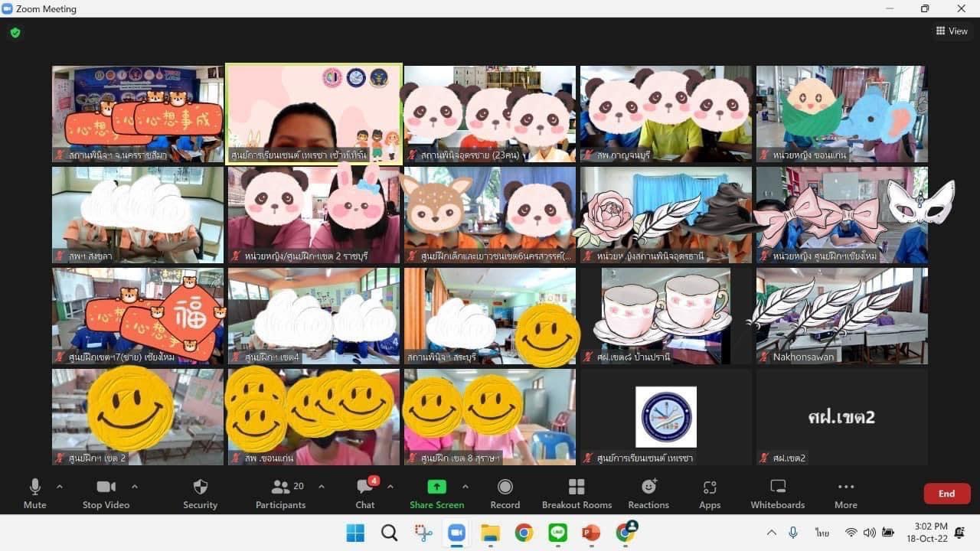Mute the microphone
980x551 pixels.
pos(34,494)
